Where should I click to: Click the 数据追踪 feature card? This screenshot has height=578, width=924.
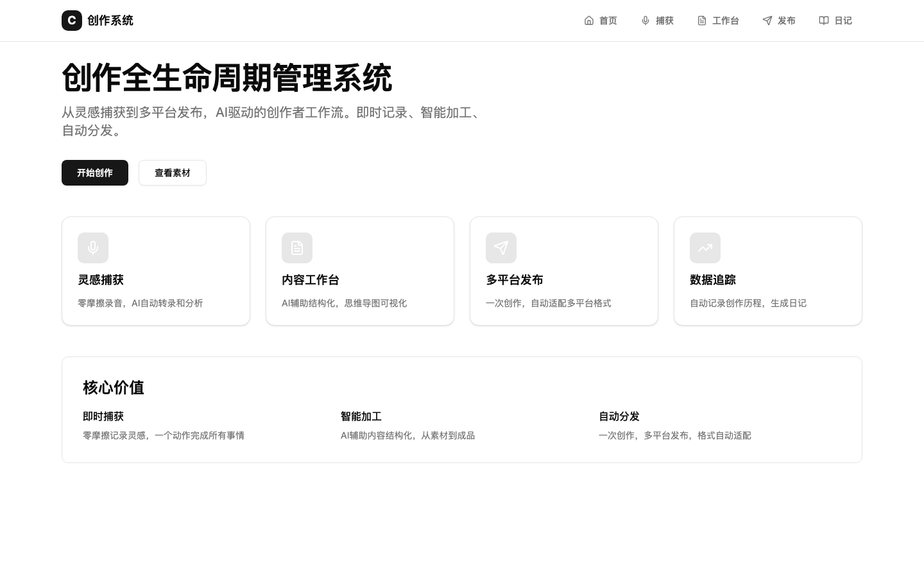(x=768, y=270)
